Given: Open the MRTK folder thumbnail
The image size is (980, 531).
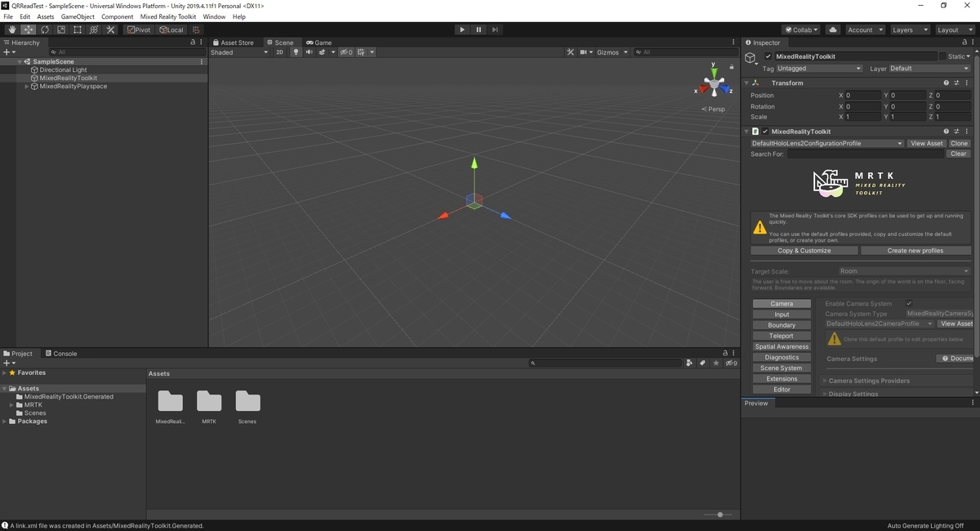Looking at the screenshot, I should pos(209,401).
